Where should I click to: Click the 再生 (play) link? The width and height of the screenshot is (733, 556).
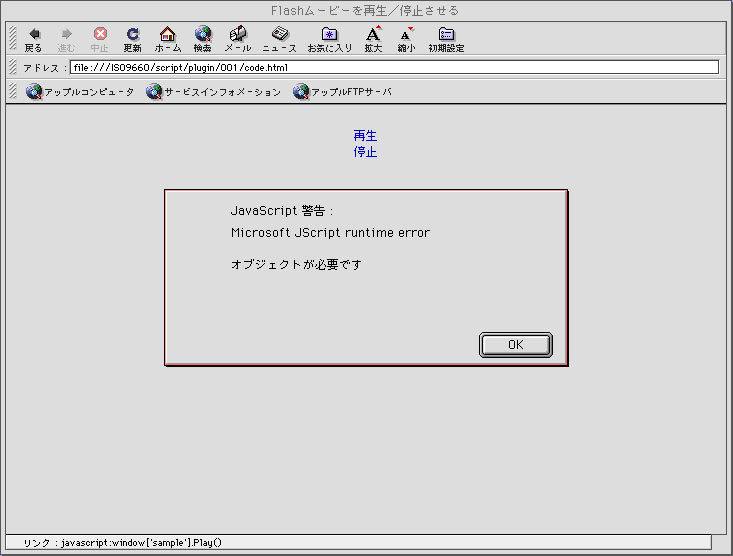(365, 136)
